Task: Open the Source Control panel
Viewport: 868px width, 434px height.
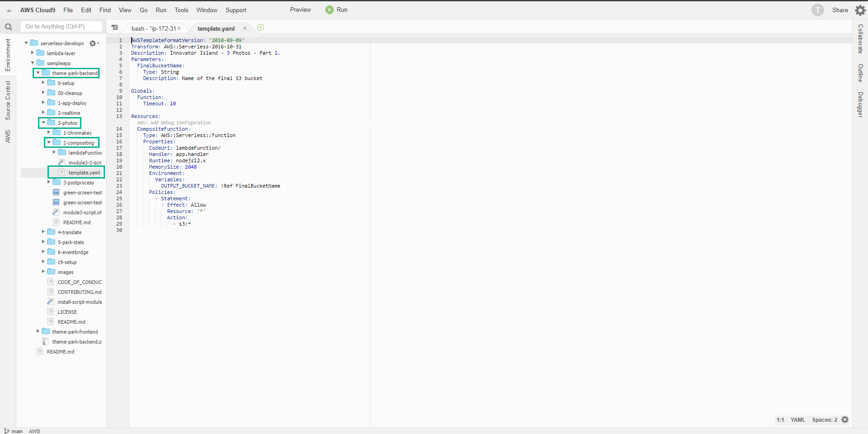Action: (8, 100)
